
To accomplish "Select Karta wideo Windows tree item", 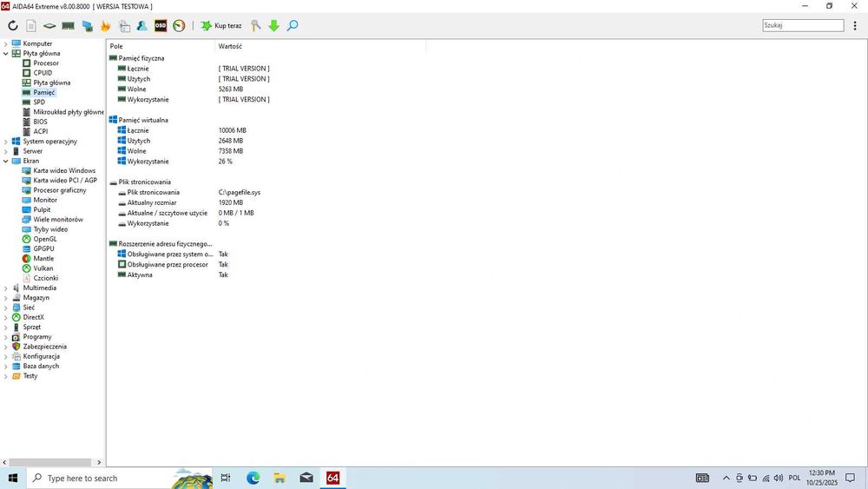I will tap(63, 170).
